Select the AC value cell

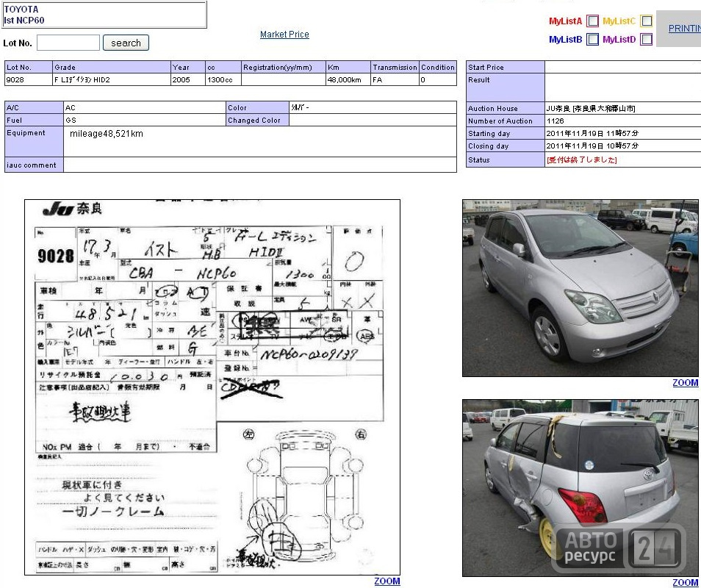[145, 108]
